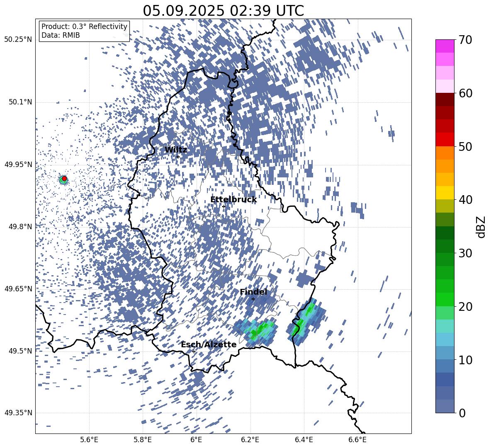Click the timestamp title 05.09.2025 02:39 UTC
491x448 pixels.
[223, 11]
